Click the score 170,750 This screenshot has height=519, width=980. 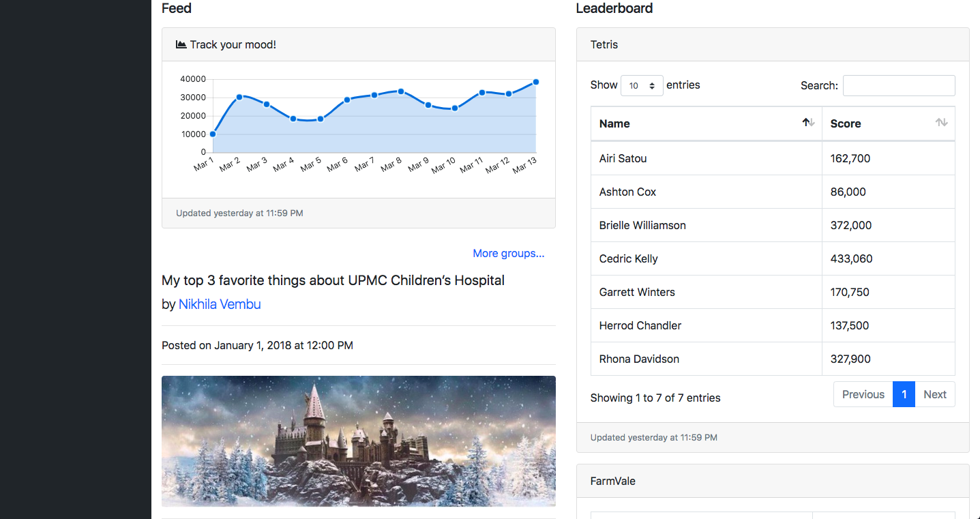point(850,292)
